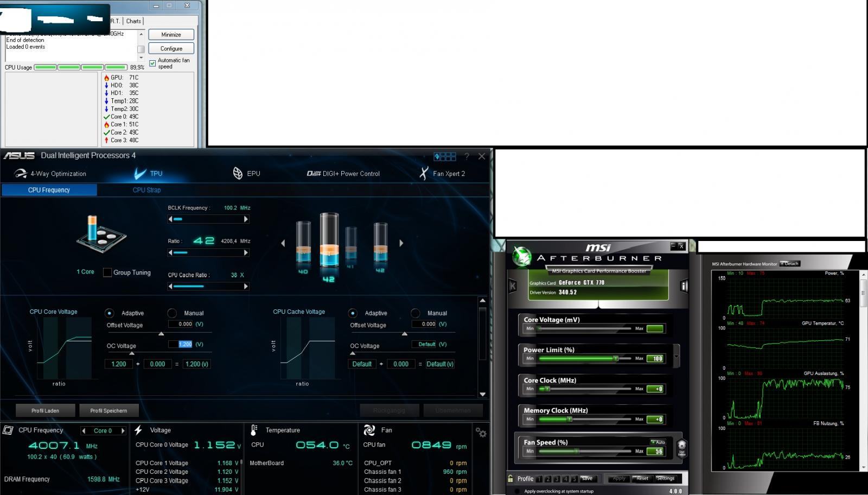Increase BCLK Frequency with right arrow
Screen dimensions: 868x495
pyautogui.click(x=246, y=219)
